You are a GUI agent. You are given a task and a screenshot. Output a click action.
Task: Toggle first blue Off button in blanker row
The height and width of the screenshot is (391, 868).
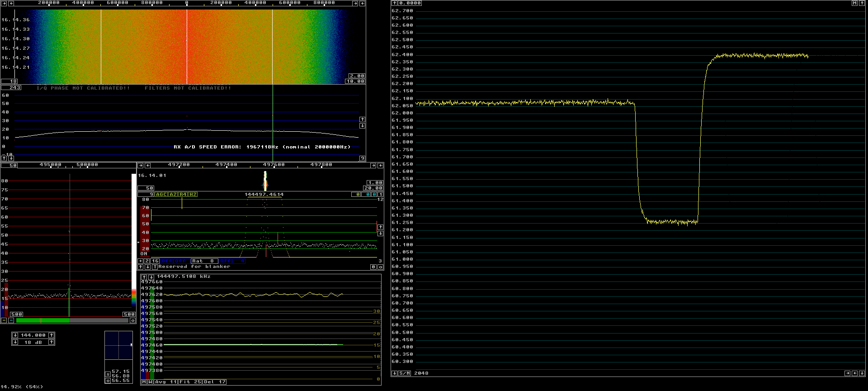(x=167, y=261)
